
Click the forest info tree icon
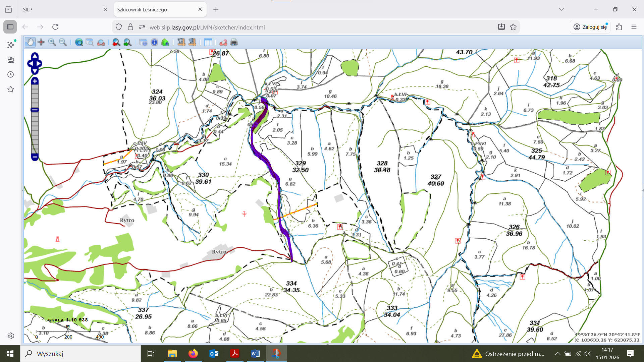(165, 42)
